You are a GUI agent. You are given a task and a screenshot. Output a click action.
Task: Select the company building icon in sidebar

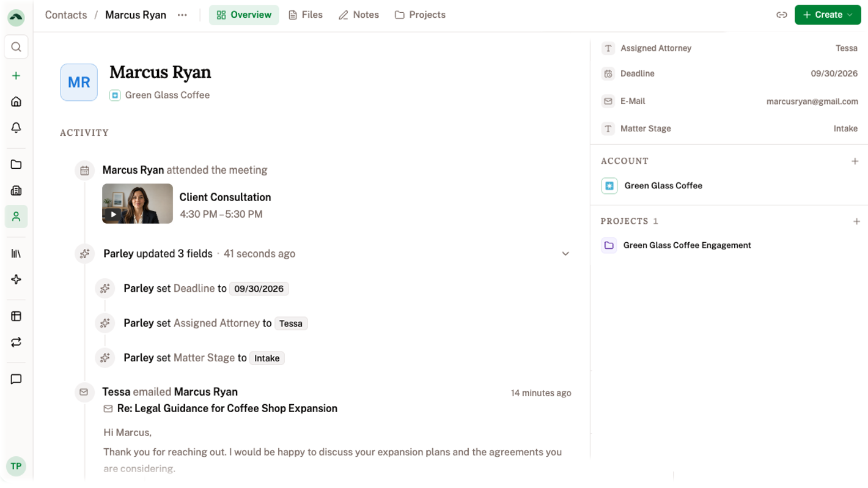[x=17, y=191]
